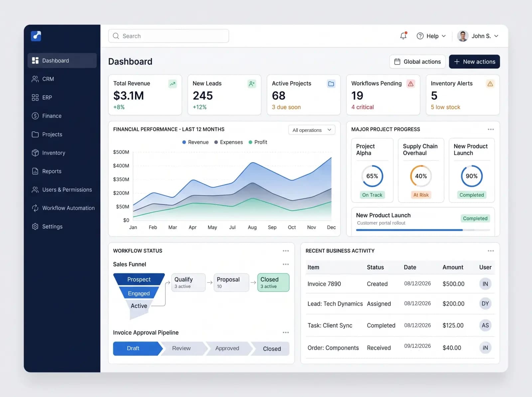Open the John S. account dropdown arrow

pyautogui.click(x=496, y=36)
